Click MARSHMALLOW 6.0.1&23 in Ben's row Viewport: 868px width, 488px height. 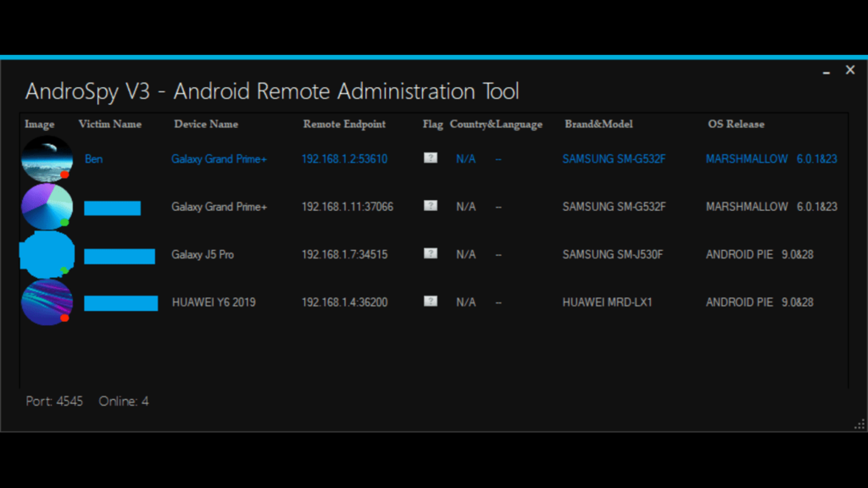[771, 159]
